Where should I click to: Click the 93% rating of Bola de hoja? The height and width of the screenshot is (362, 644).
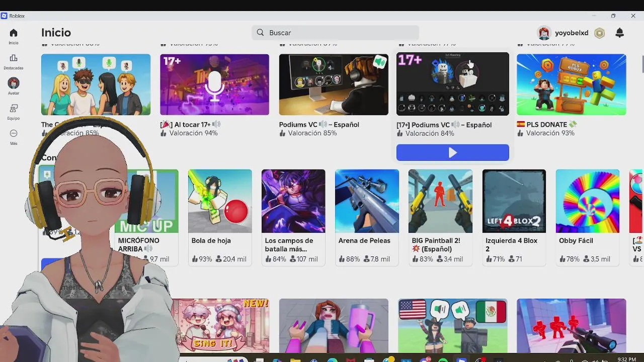pyautogui.click(x=202, y=259)
